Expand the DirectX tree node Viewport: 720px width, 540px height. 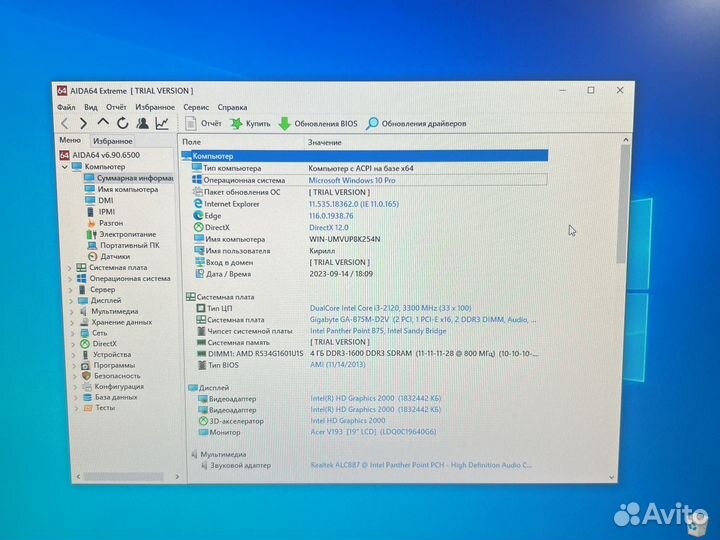[73, 344]
